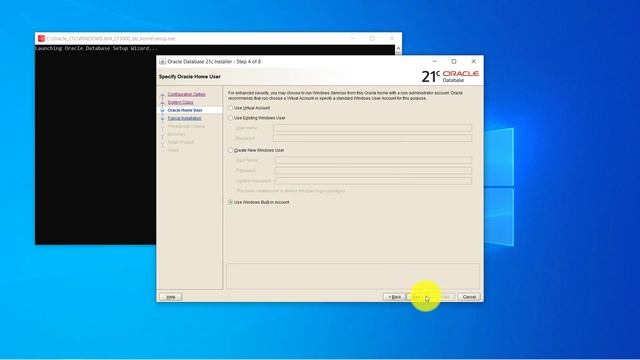This screenshot has height=360, width=640.
Task: Click the Help button
Action: [x=171, y=297]
